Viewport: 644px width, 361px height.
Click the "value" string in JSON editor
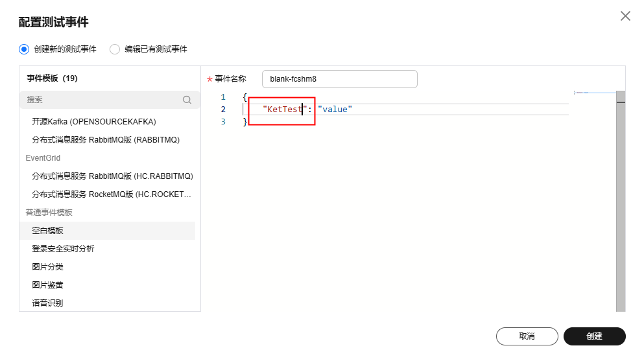click(x=335, y=110)
